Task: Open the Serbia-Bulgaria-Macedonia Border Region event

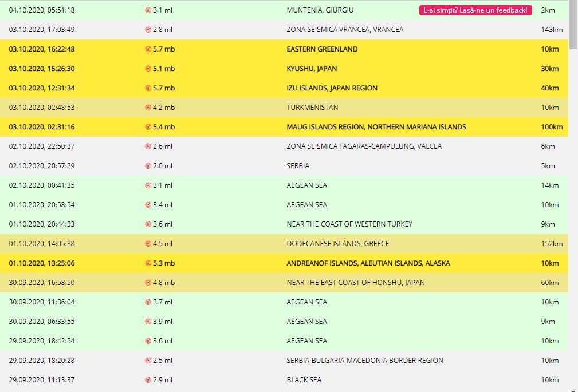Action: [364, 361]
